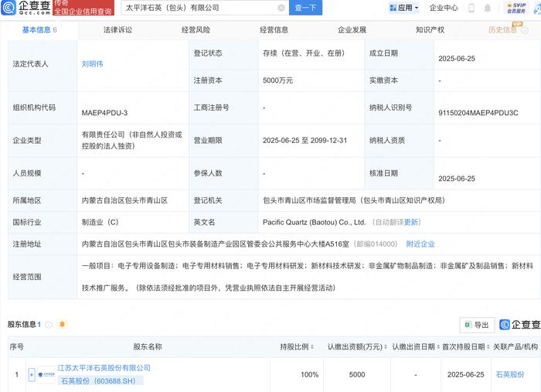Viewport: 541px width, 392px height.
Task: Click 内蒙古自治区包头市青山区 region value
Action: pos(124,200)
